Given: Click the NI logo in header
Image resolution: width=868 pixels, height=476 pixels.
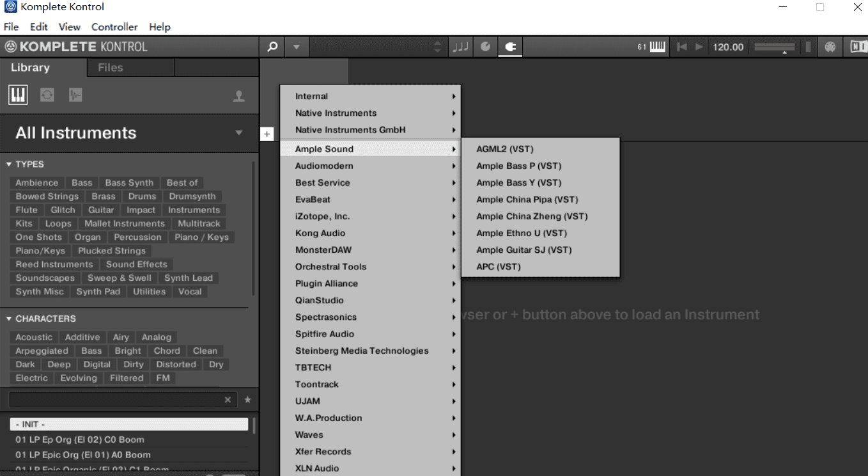Looking at the screenshot, I should [858, 47].
